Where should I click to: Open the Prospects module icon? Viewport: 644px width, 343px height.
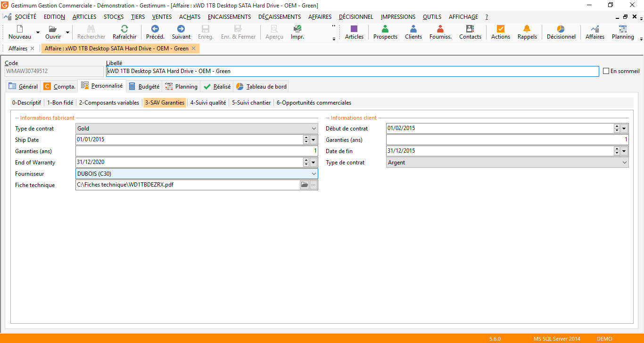pyautogui.click(x=385, y=29)
